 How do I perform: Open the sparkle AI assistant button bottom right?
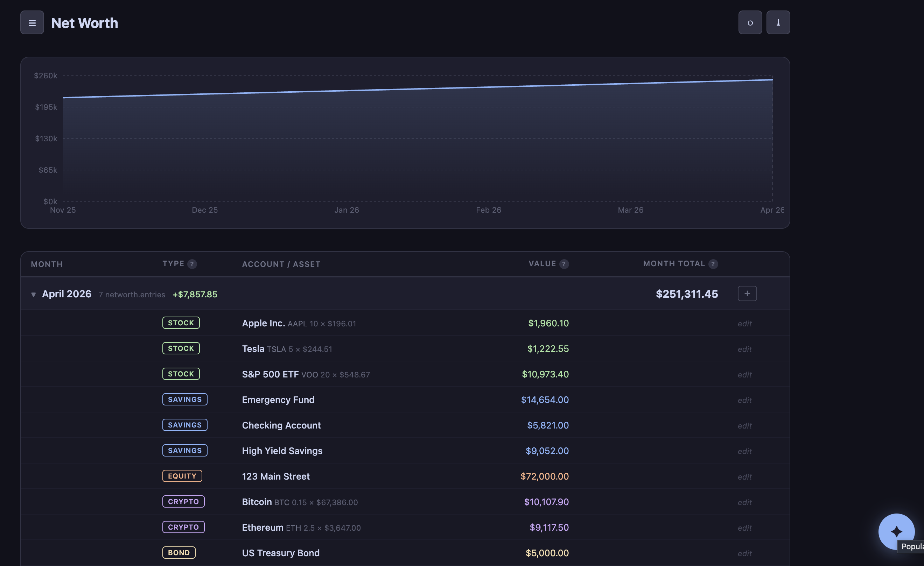[897, 531]
